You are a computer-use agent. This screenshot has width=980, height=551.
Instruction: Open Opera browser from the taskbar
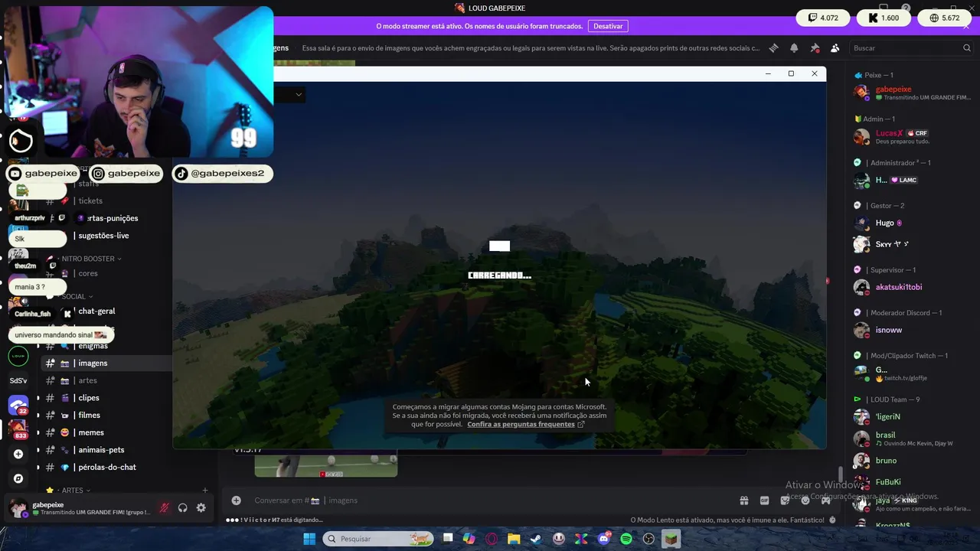492,539
